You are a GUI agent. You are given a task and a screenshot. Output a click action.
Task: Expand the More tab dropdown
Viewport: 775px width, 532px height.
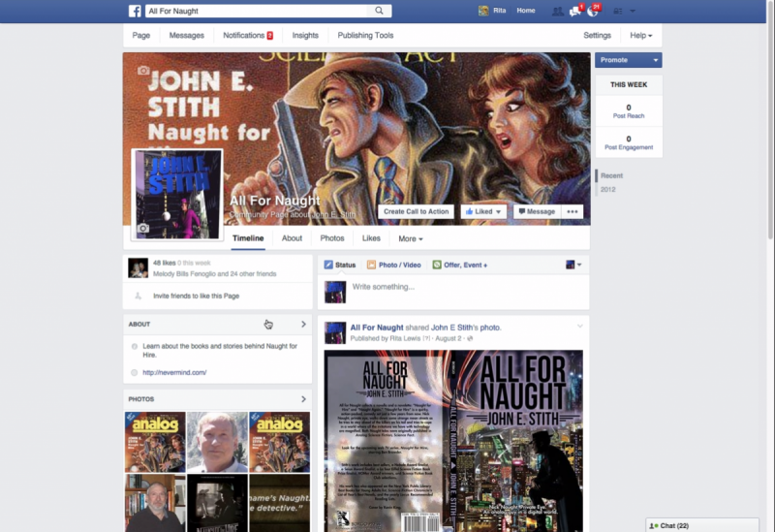coord(410,238)
